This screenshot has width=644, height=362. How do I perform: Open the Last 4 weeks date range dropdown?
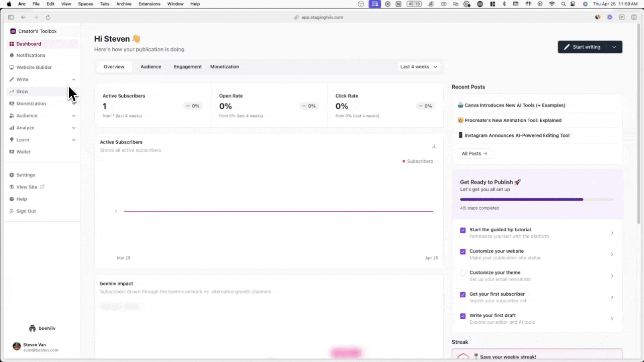[x=419, y=67]
